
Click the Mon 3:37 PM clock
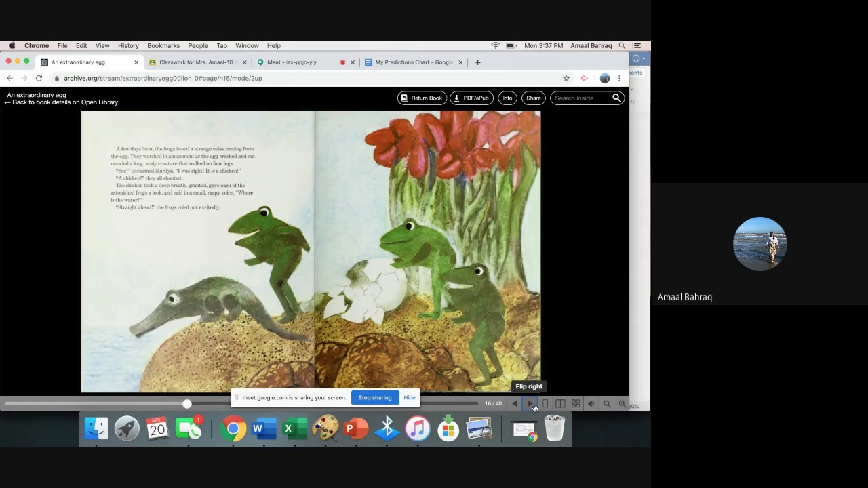pyautogui.click(x=543, y=46)
